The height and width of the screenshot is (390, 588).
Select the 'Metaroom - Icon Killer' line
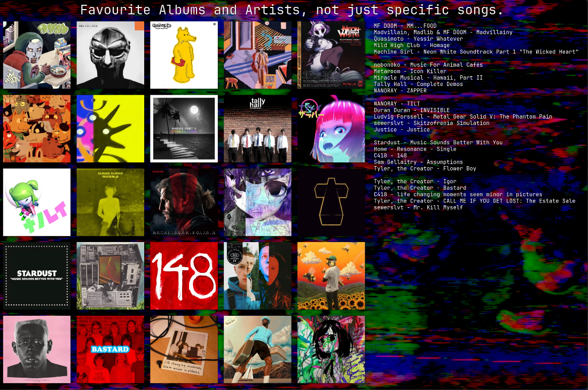pyautogui.click(x=410, y=71)
